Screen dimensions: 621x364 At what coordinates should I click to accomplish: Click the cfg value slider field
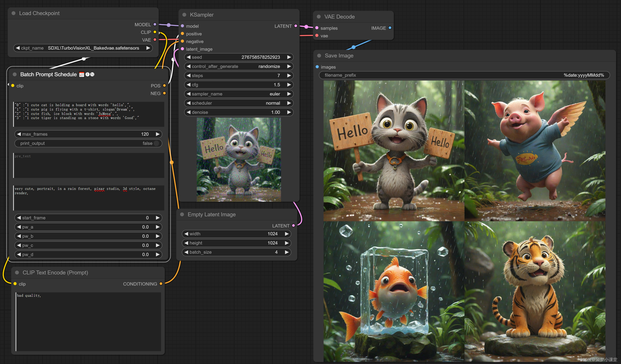click(x=238, y=85)
